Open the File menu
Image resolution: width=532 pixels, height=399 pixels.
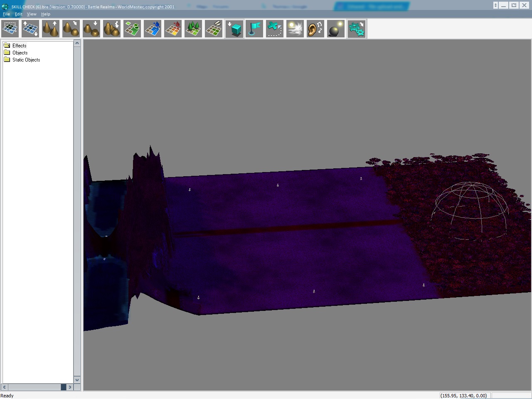(x=6, y=14)
